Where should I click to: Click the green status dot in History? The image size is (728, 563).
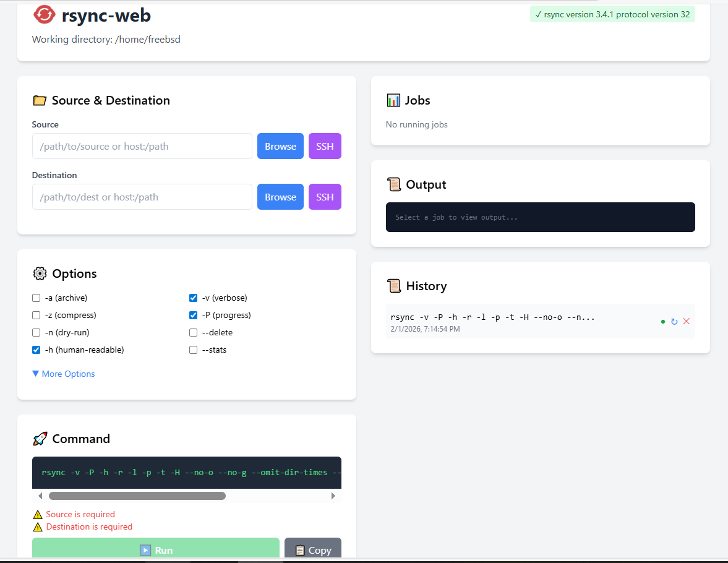tap(663, 322)
